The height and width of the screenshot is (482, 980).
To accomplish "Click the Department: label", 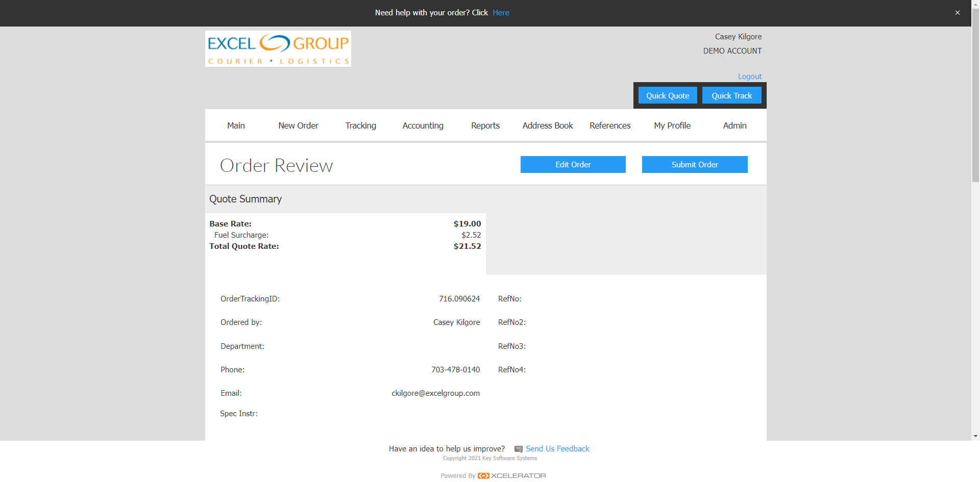I will coord(242,346).
